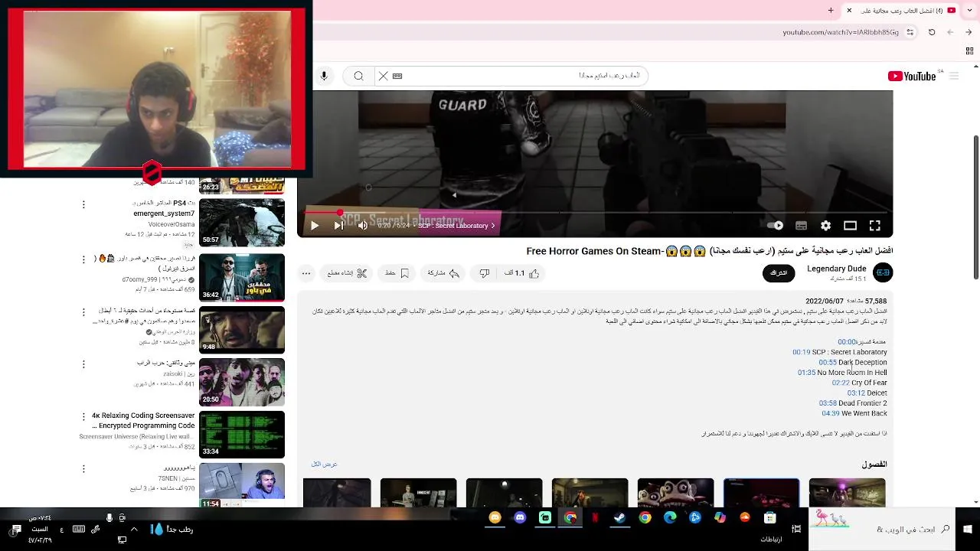Select the chapter thumbnail with the furry monster
Screen dimensions: 980x551
click(x=675, y=493)
